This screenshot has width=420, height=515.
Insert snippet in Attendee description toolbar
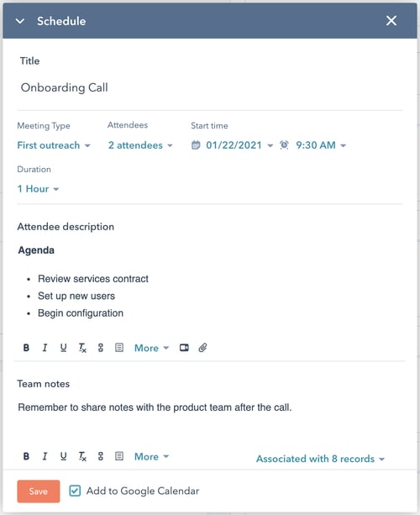[x=119, y=348]
